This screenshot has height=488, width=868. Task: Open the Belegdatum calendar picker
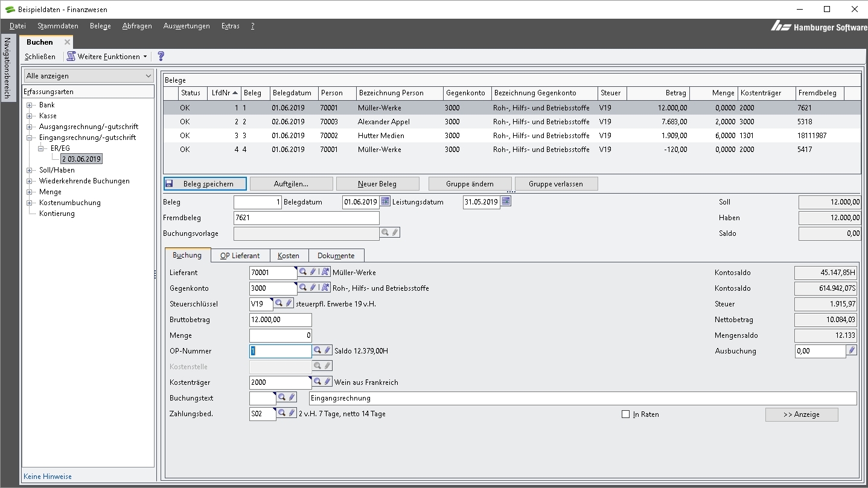tap(385, 201)
